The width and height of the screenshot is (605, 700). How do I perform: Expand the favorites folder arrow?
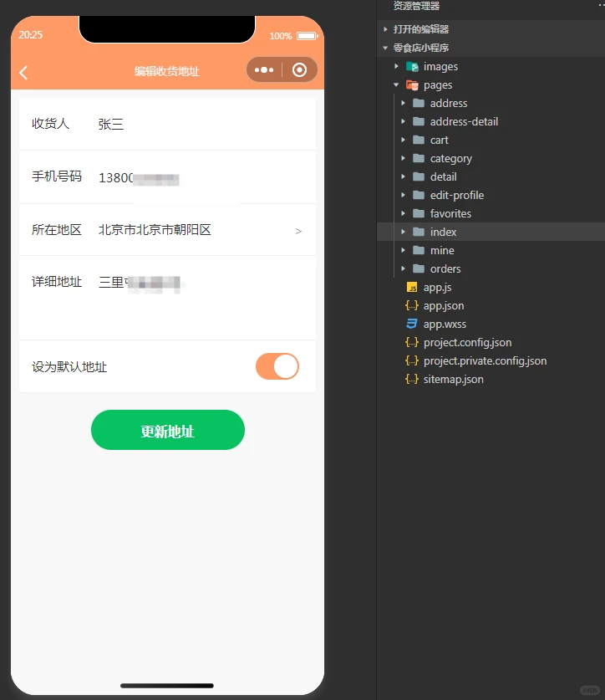pyautogui.click(x=403, y=213)
